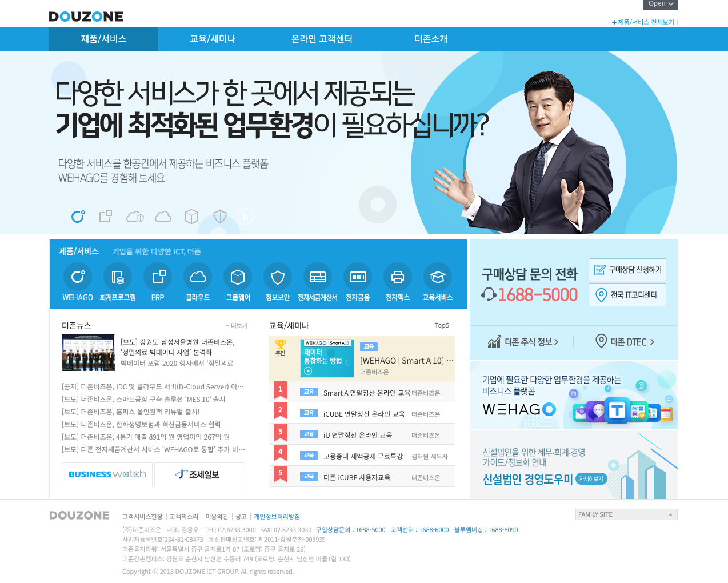Image resolution: width=728 pixels, height=583 pixels.
Task: Click the headset phone icon
Action: [x=489, y=294]
